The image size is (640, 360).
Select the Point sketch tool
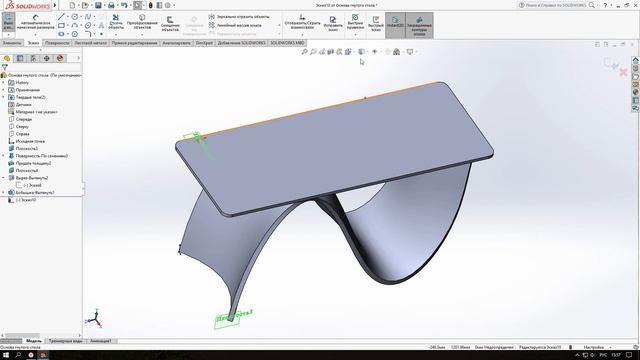pos(101,34)
